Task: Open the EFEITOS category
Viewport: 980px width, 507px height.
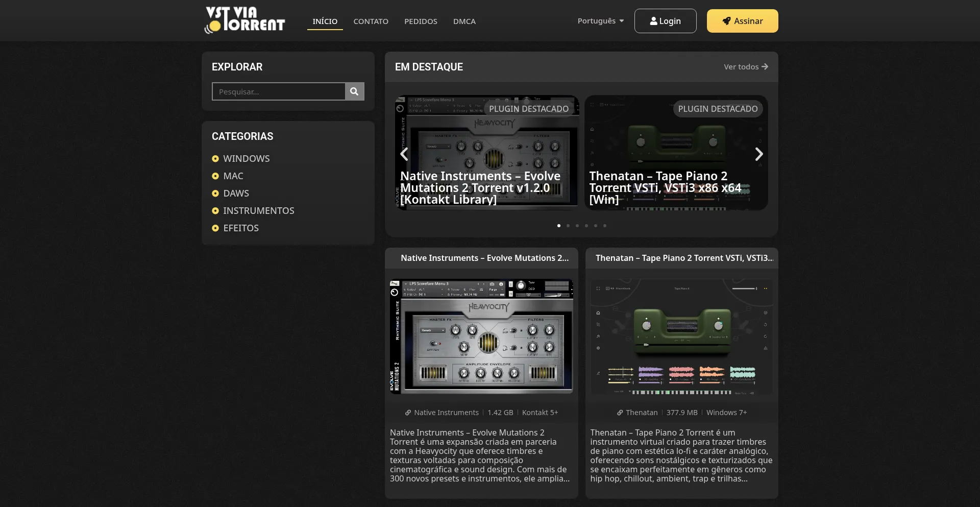Action: (240, 228)
